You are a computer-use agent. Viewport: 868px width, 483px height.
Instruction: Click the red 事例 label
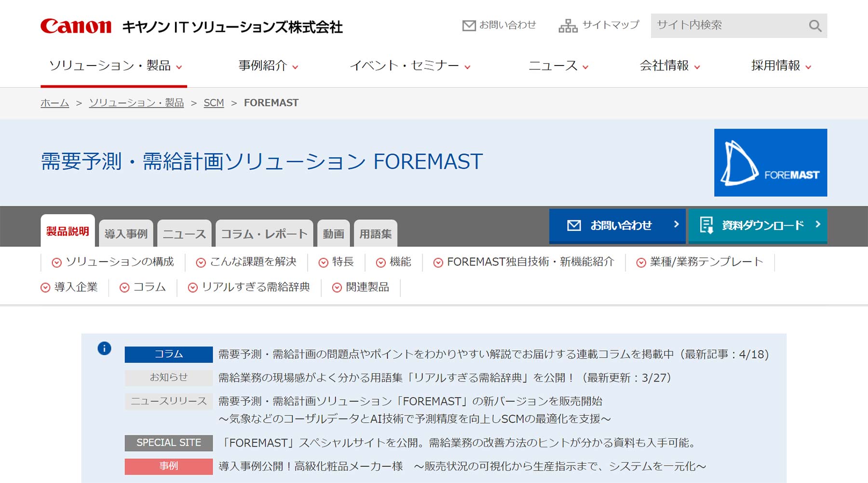[169, 467]
